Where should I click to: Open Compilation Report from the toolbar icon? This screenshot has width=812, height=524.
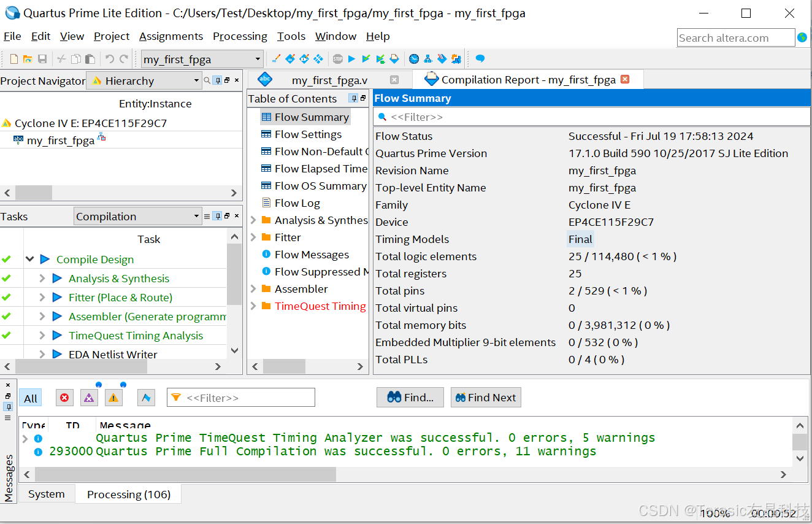click(x=394, y=59)
